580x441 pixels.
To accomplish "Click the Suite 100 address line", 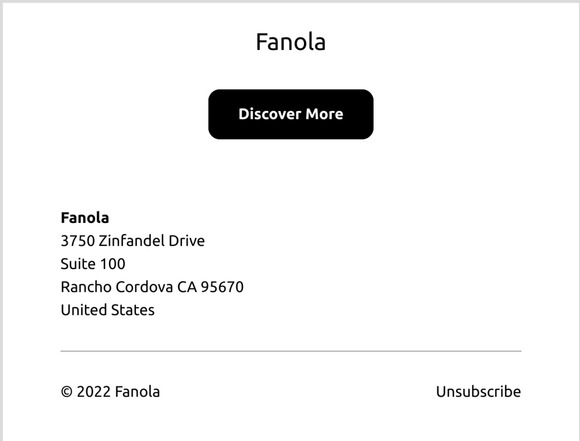I will [x=93, y=264].
